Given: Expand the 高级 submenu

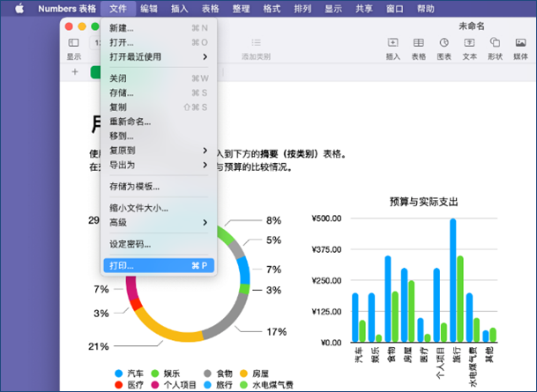Looking at the screenshot, I should pyautogui.click(x=159, y=222).
